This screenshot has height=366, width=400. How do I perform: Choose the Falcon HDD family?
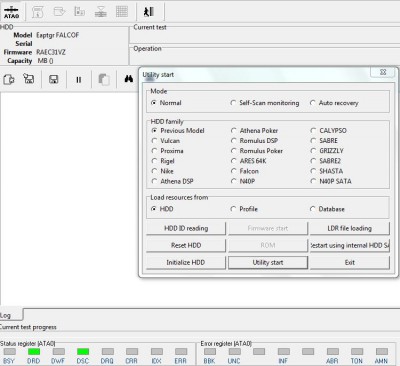[245, 171]
